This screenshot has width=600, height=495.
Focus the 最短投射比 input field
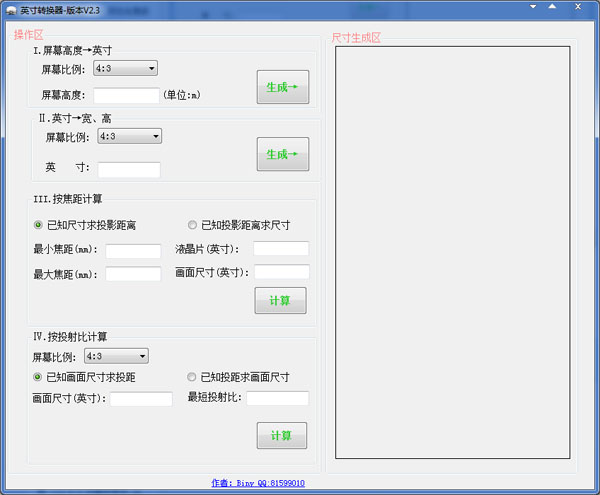point(278,398)
